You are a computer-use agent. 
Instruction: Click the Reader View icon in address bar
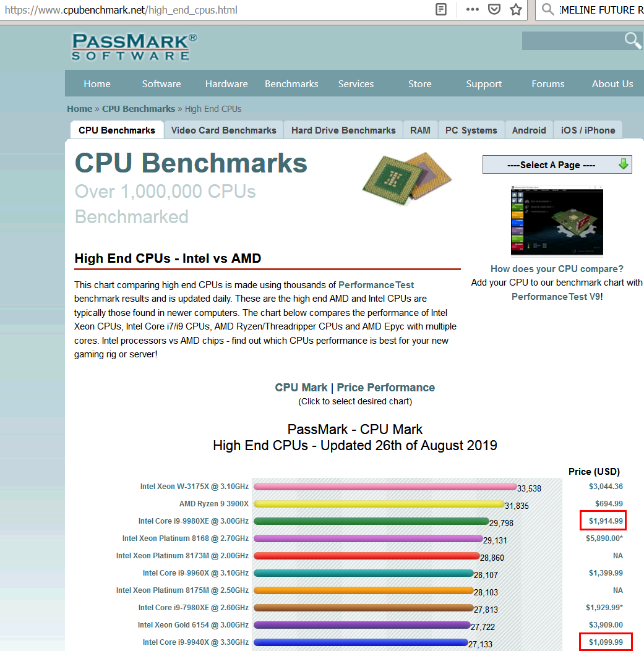441,10
